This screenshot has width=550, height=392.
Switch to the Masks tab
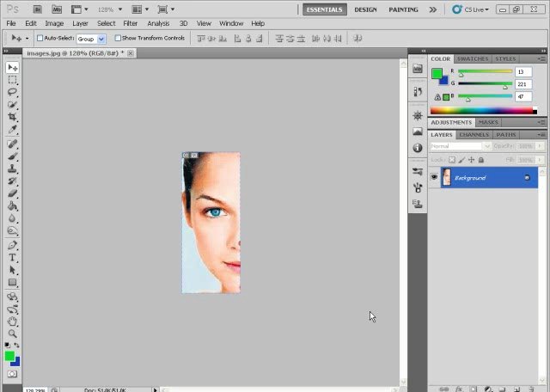click(488, 122)
